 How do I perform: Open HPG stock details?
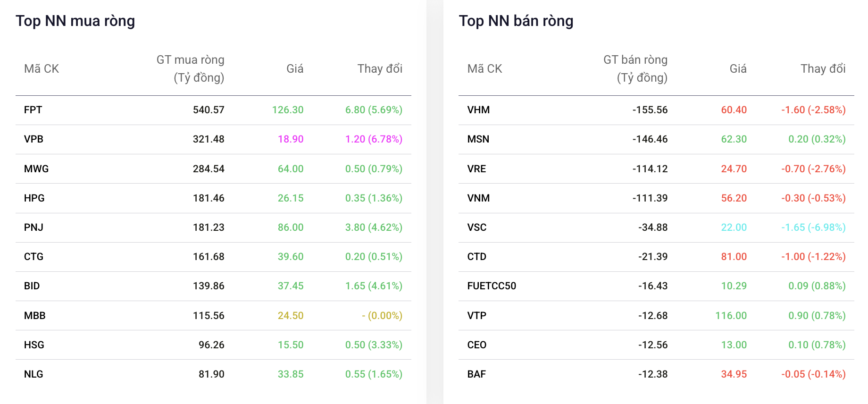coord(34,198)
